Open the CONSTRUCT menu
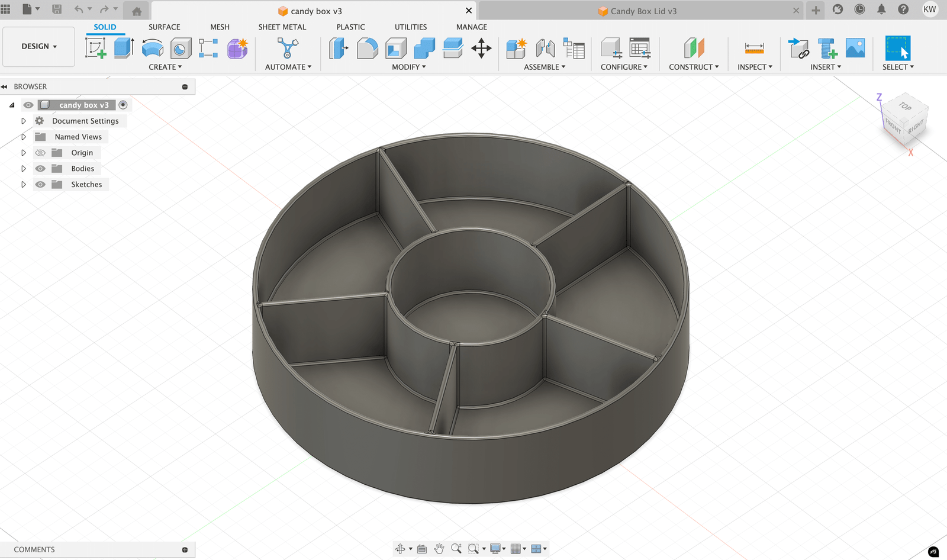Screen dimensions: 947x560 [x=694, y=67]
